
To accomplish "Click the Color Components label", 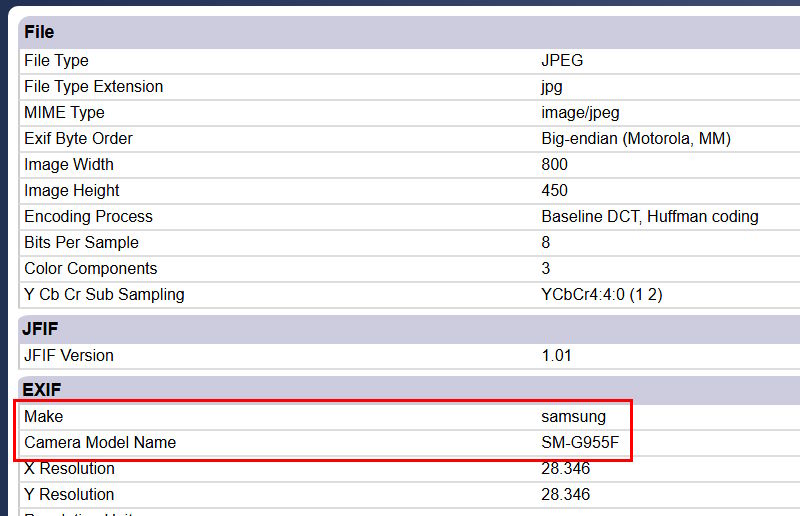I will point(90,268).
